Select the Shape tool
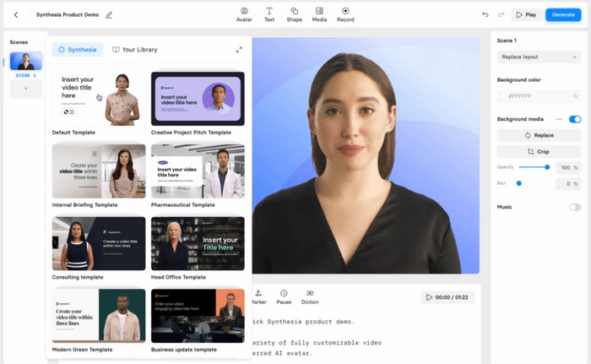This screenshot has width=591, height=364. (294, 14)
